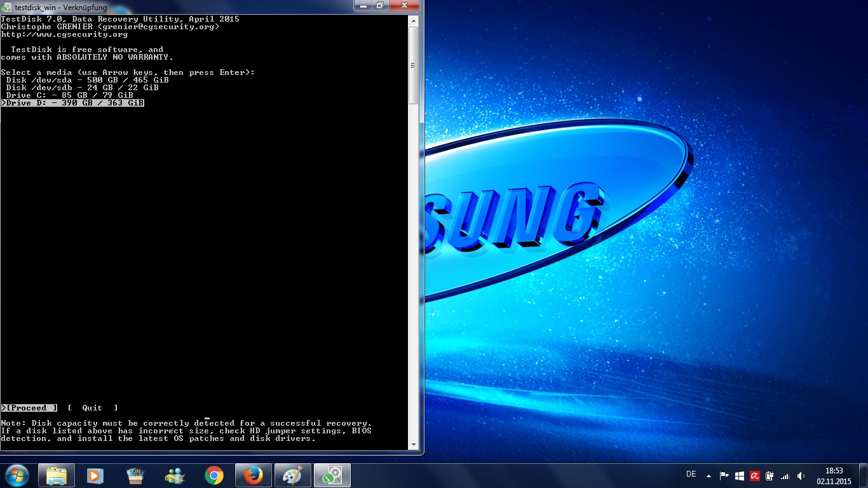Click the http://www.cgsecurity.org text

click(64, 34)
